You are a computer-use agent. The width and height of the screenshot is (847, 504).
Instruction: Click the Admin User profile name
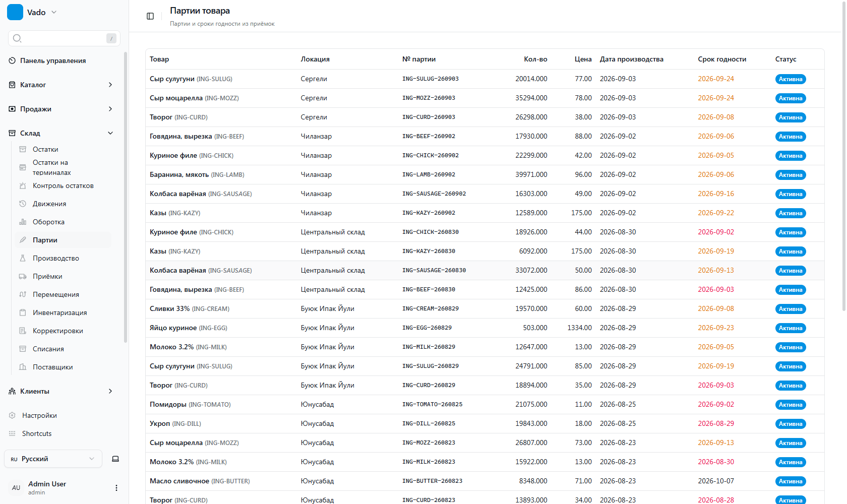click(47, 484)
